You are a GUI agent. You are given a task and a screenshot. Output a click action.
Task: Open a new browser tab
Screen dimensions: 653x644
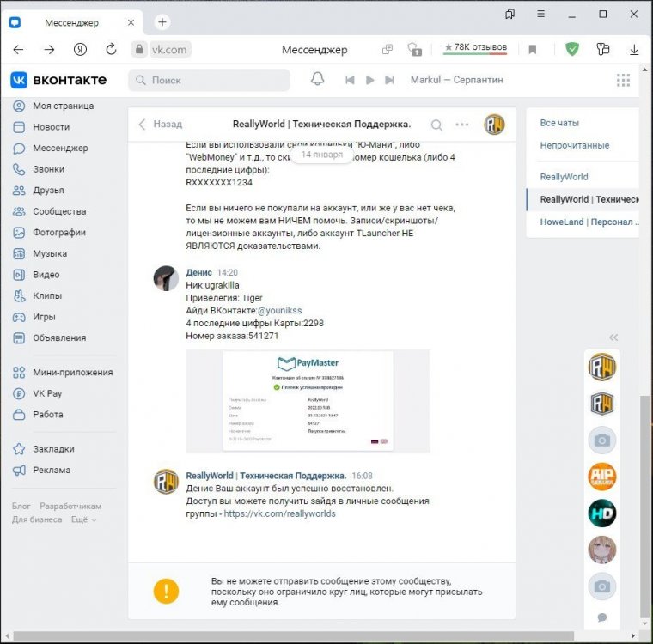(162, 22)
